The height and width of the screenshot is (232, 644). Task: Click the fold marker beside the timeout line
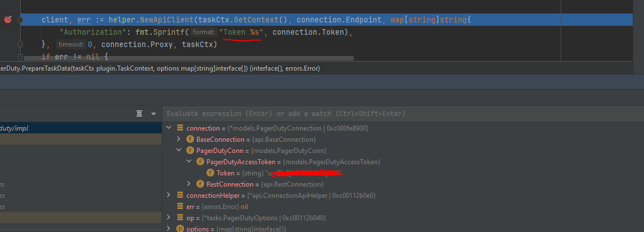(x=20, y=44)
